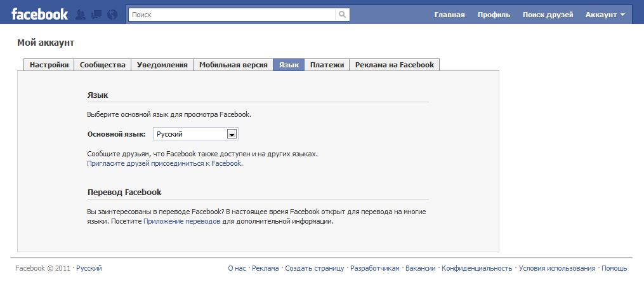Open notifications globe icon
644x284 pixels.
(112, 15)
